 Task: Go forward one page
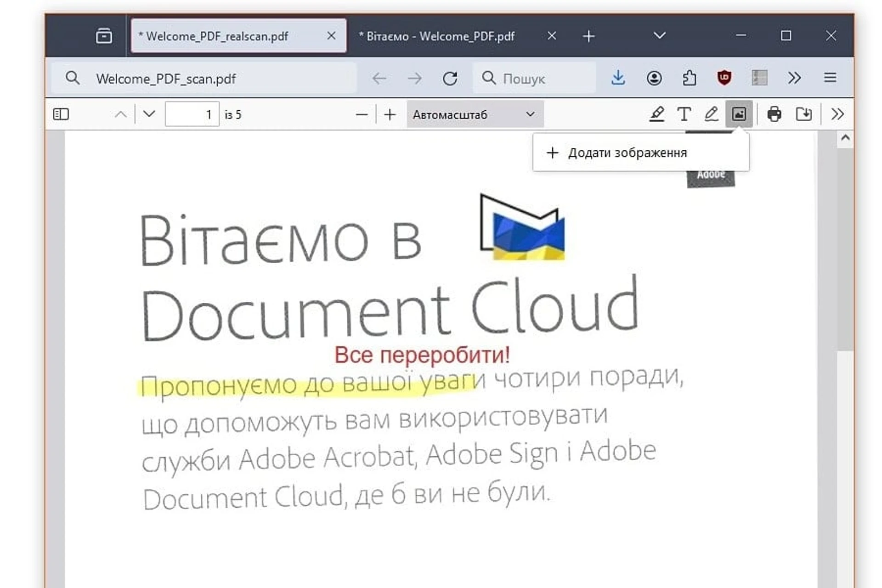[414, 78]
